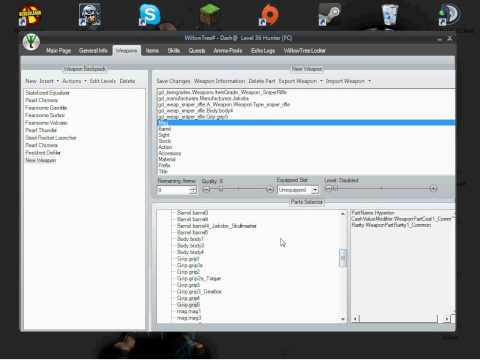
Task: Click the Quality slider plus button
Action: pos(270,190)
